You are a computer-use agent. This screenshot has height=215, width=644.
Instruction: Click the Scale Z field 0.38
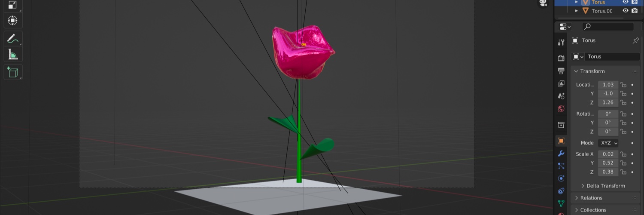point(608,172)
